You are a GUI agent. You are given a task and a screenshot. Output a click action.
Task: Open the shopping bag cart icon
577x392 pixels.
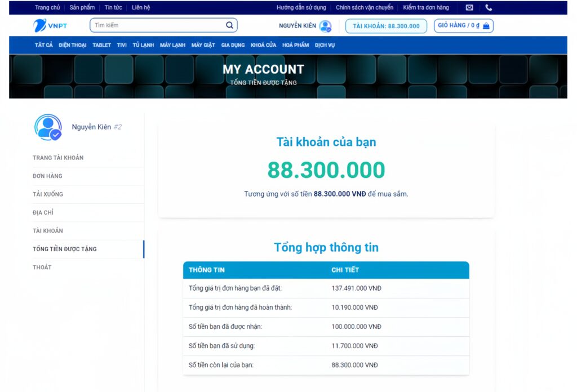coord(486,26)
